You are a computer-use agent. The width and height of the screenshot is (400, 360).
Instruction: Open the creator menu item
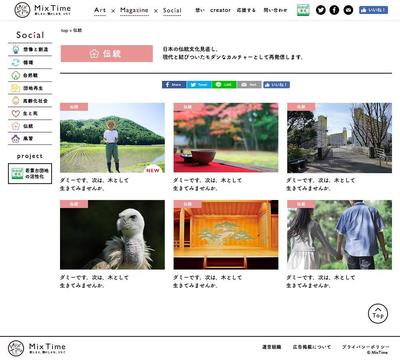tap(220, 10)
